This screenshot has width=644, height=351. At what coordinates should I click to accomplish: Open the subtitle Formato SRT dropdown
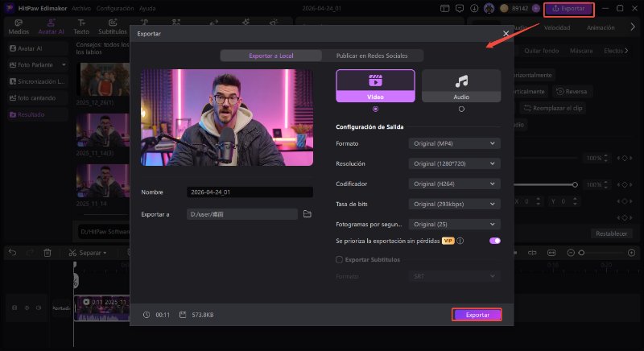click(454, 276)
